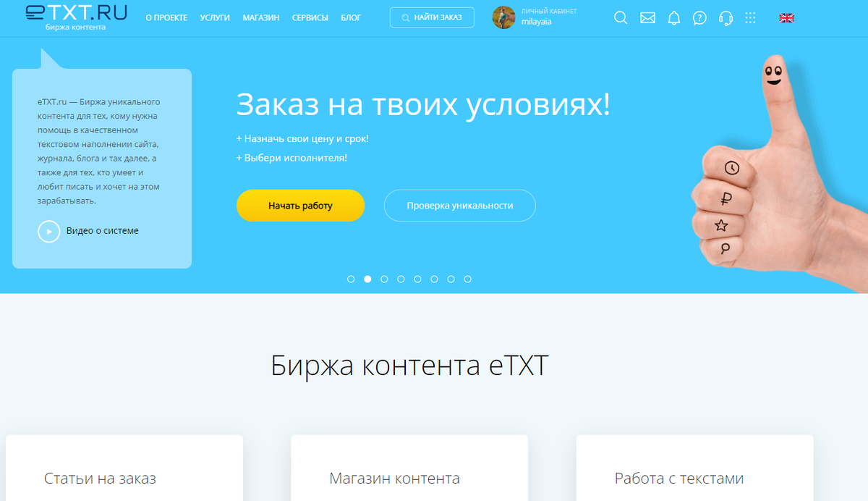The image size is (868, 501).
Task: Open notifications bell icon
Action: tap(673, 18)
